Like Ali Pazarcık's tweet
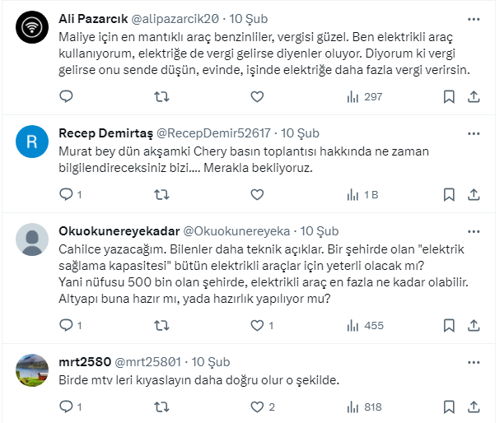 tap(257, 97)
